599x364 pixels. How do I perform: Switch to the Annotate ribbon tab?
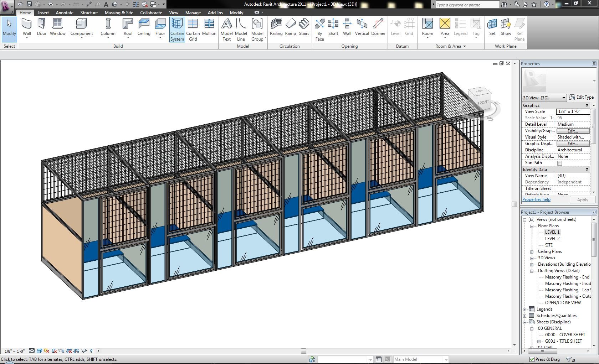65,12
